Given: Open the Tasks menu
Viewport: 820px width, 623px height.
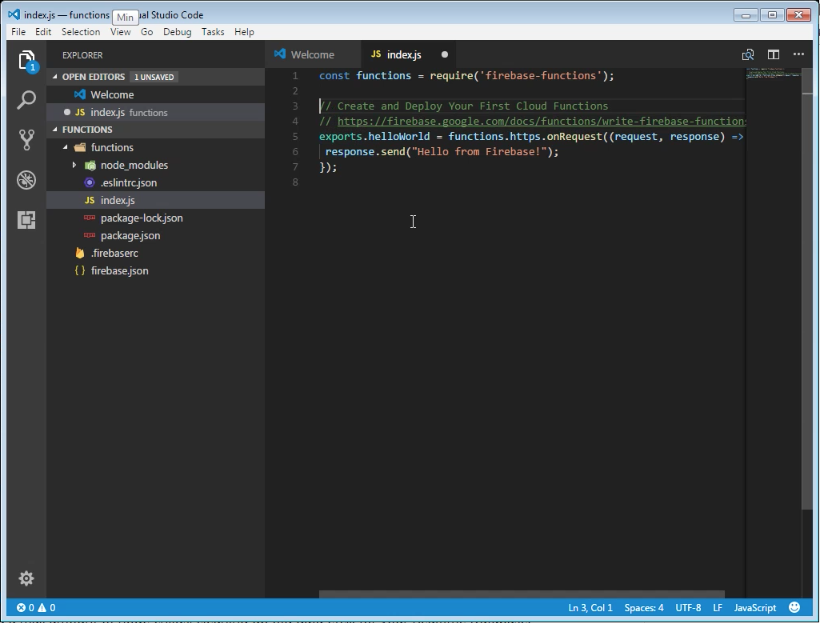Looking at the screenshot, I should [x=213, y=32].
